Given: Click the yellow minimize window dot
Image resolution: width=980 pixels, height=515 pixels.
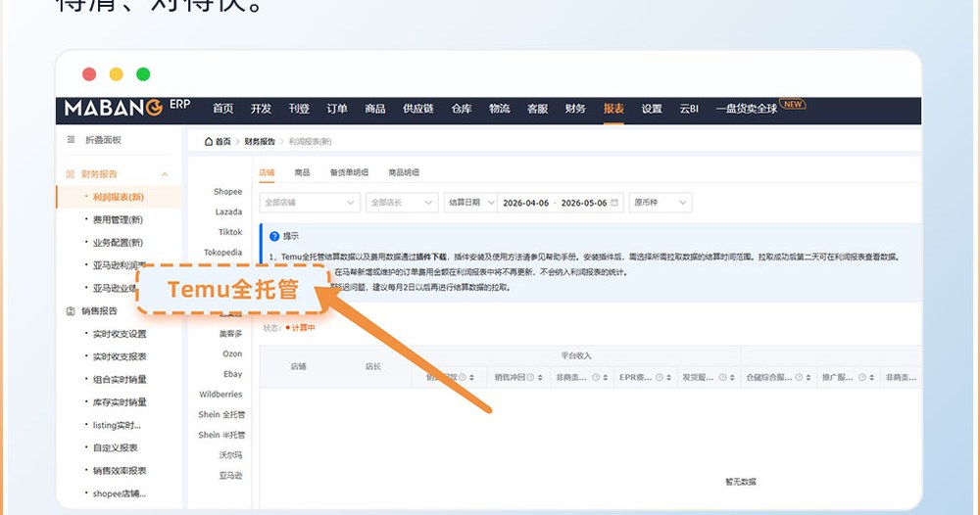Looking at the screenshot, I should (117, 74).
